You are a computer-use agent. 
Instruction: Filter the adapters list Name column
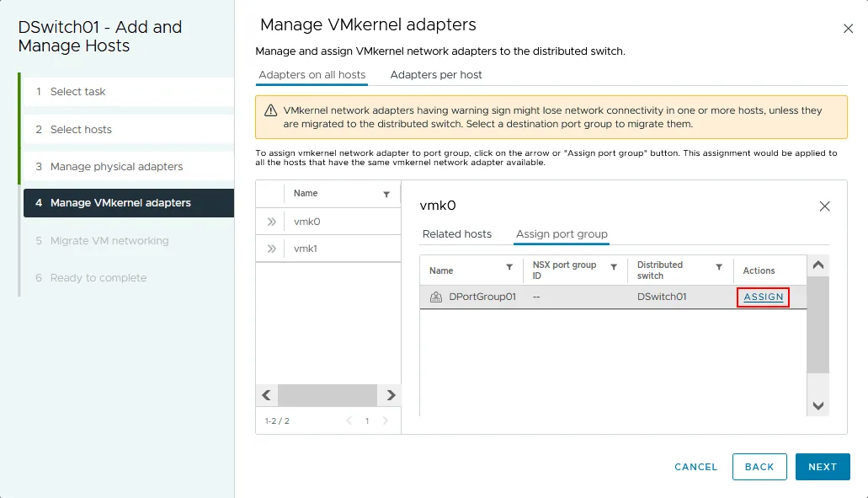click(386, 194)
